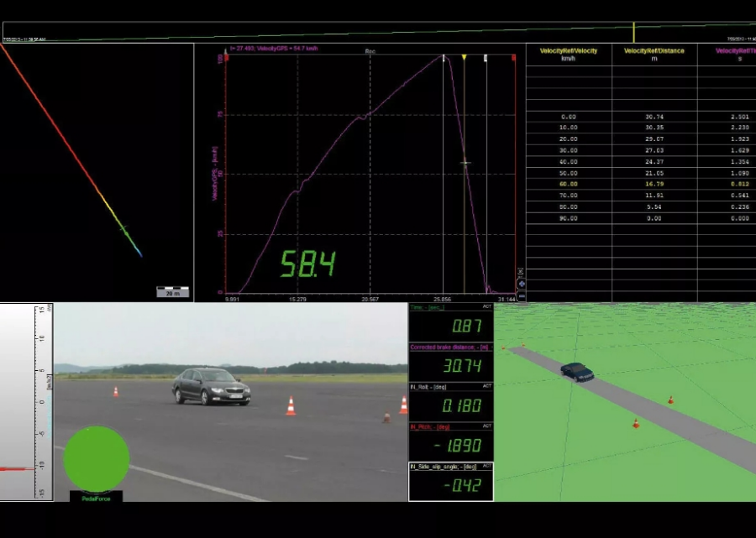
Task: Click distance cell 29.07
Action: (654, 139)
